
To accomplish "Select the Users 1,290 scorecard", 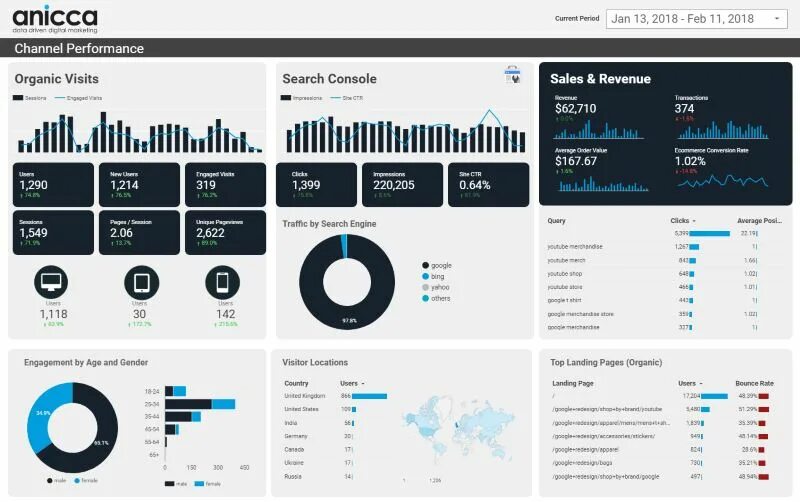I will pyautogui.click(x=53, y=185).
